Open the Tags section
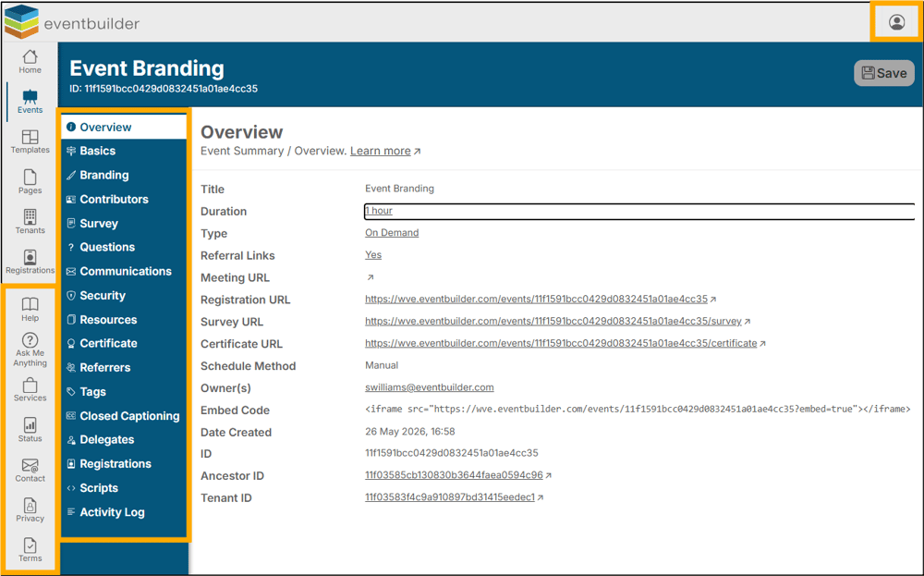 pyautogui.click(x=124, y=391)
